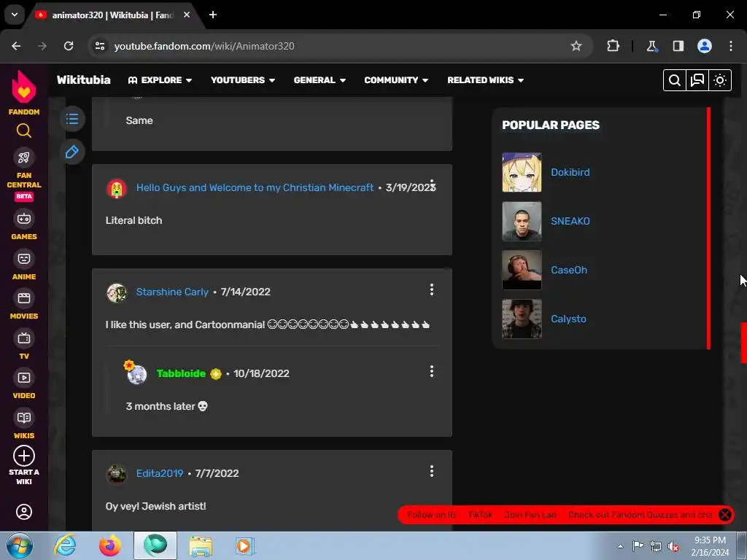Launch Firefox from taskbar
747x560 pixels.
click(110, 545)
